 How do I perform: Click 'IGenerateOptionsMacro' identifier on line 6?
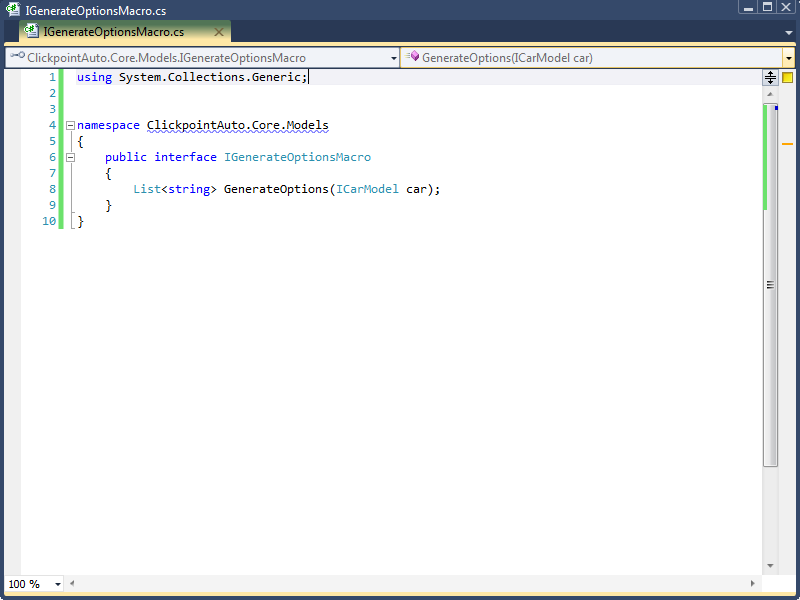tap(297, 157)
